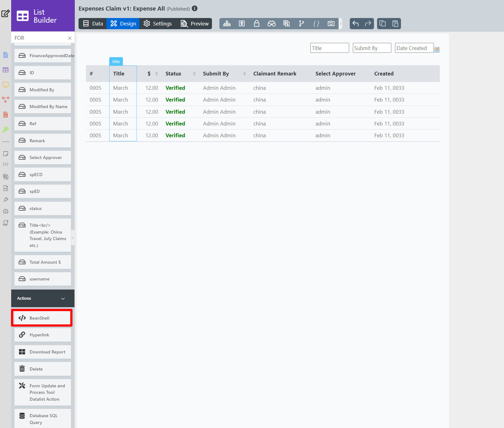This screenshot has height=428, width=504.
Task: Open the calendar picker next to Date Created
Action: point(437,49)
